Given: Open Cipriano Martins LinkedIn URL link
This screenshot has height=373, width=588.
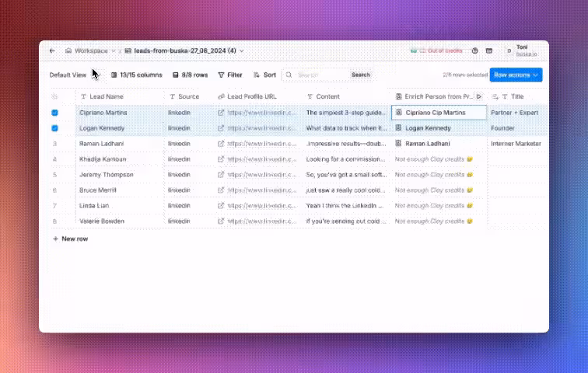Looking at the screenshot, I should pos(262,113).
